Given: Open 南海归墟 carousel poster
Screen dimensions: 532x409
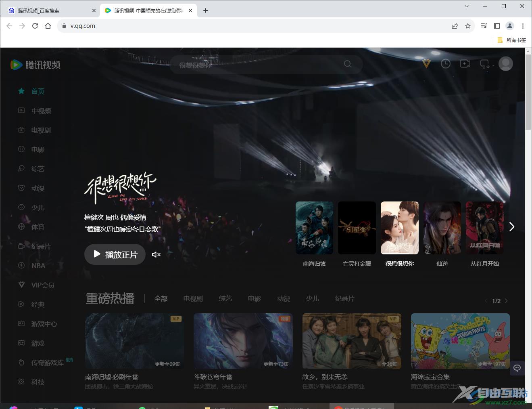Looking at the screenshot, I should pyautogui.click(x=315, y=228).
